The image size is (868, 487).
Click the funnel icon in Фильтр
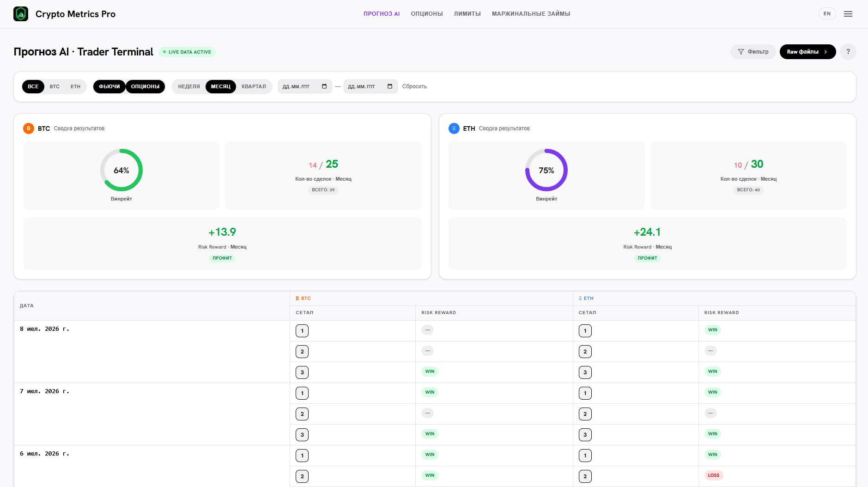(x=741, y=52)
